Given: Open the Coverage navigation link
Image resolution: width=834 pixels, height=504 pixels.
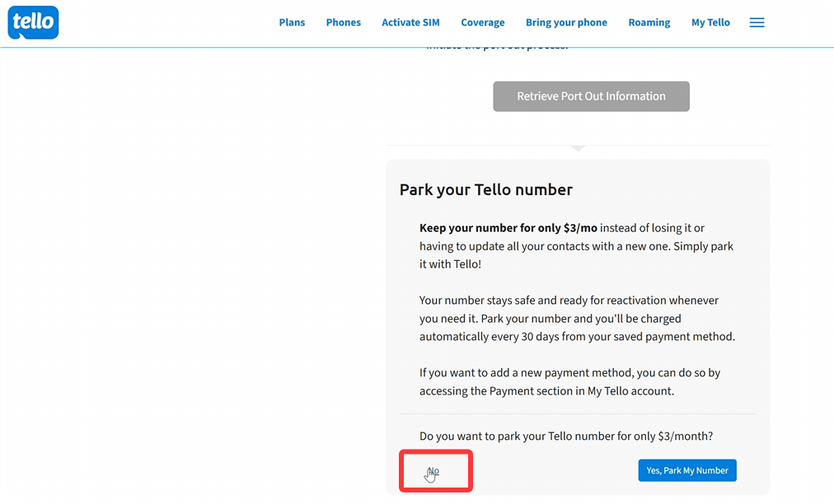Looking at the screenshot, I should pyautogui.click(x=482, y=23).
